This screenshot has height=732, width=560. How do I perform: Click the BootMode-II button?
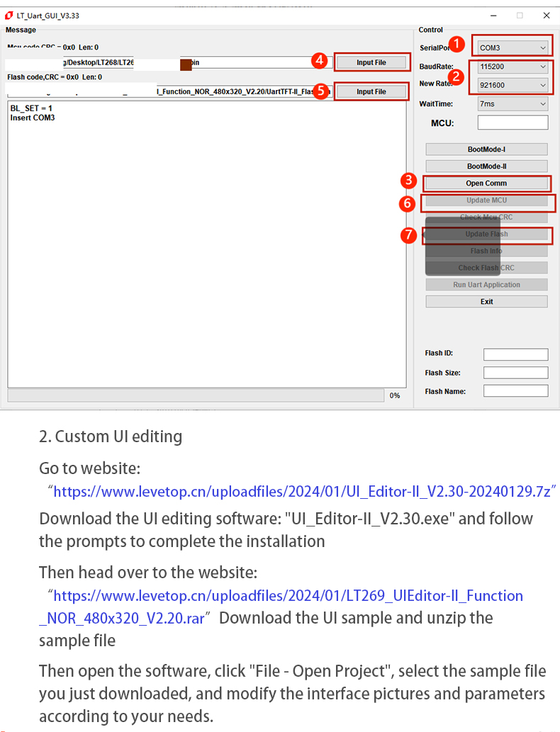[486, 167]
